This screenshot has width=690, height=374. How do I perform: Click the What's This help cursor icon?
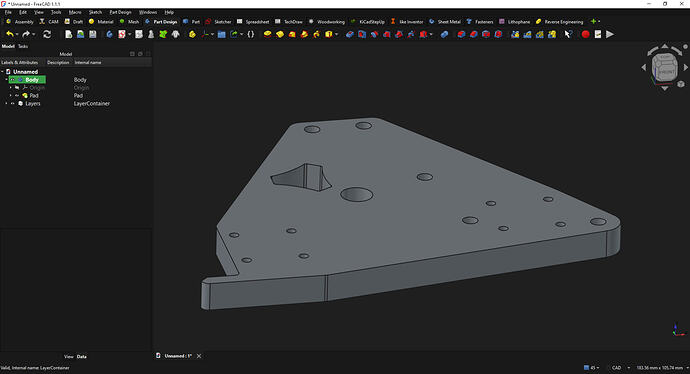point(569,34)
